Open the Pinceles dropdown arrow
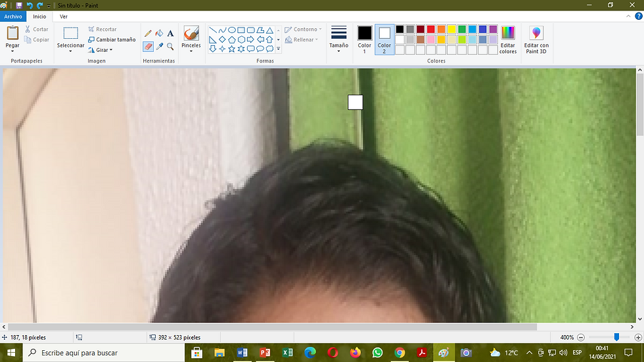Image resolution: width=644 pixels, height=362 pixels. pos(191,51)
